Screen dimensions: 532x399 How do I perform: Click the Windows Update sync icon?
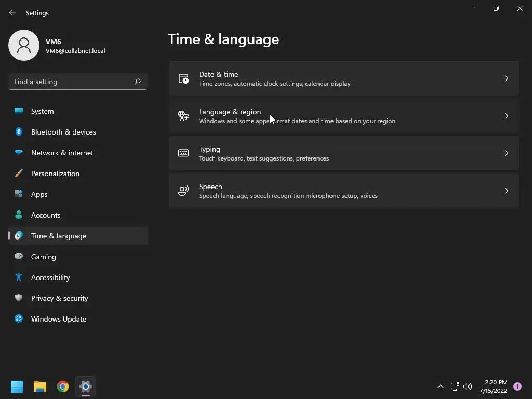[x=19, y=318]
